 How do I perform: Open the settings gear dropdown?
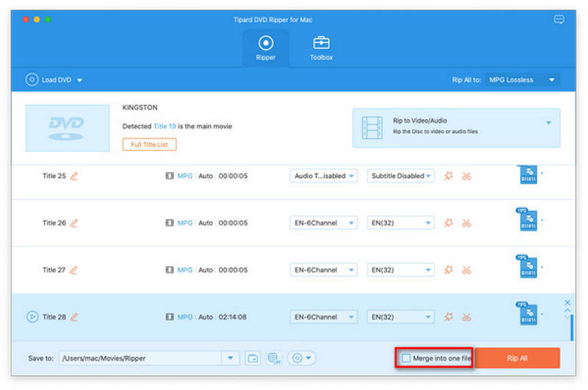coord(301,358)
